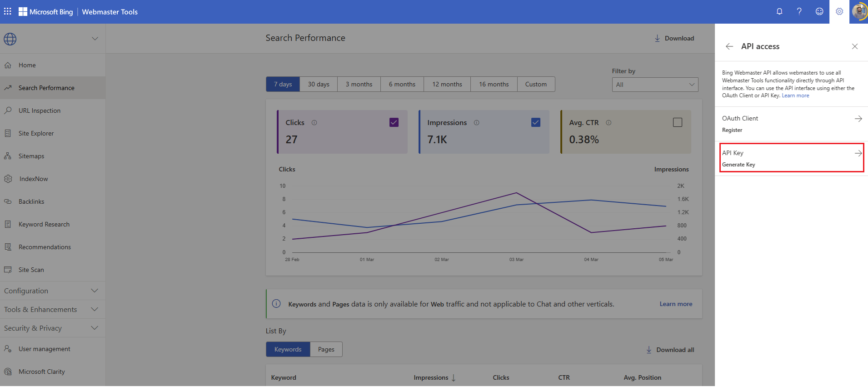
Task: Click the Clicks info icon
Action: 314,123
